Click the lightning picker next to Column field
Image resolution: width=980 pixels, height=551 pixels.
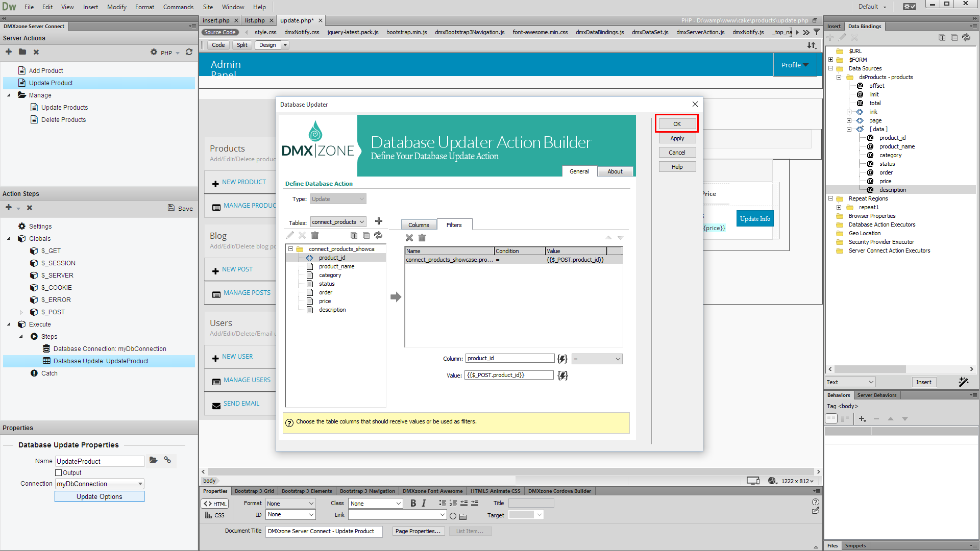click(562, 359)
